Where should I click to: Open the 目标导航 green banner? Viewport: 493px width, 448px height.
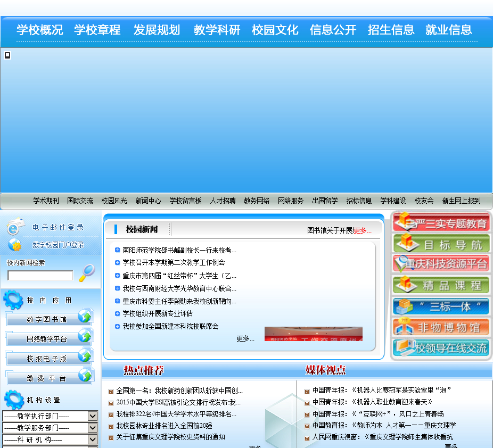[441, 243]
